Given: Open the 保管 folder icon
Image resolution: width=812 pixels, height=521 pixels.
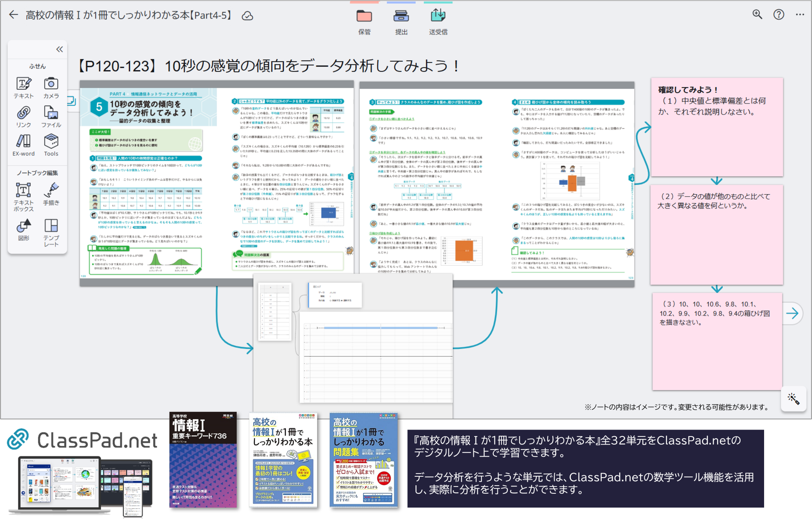Looking at the screenshot, I should pyautogui.click(x=364, y=22).
